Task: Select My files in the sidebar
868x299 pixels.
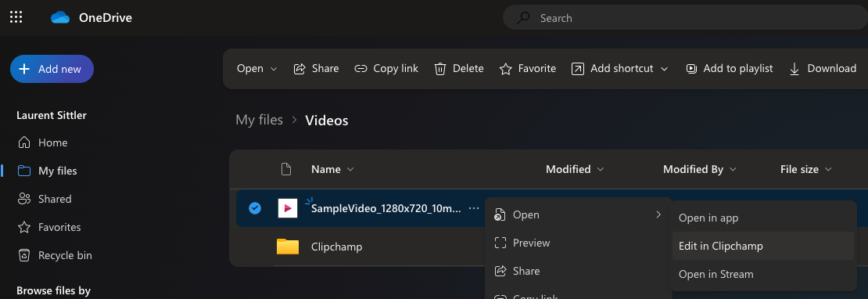Action: [58, 171]
